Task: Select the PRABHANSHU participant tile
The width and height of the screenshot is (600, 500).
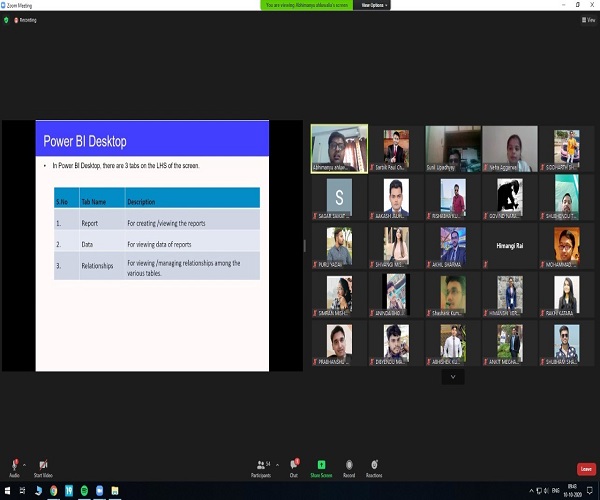Action: (x=339, y=343)
